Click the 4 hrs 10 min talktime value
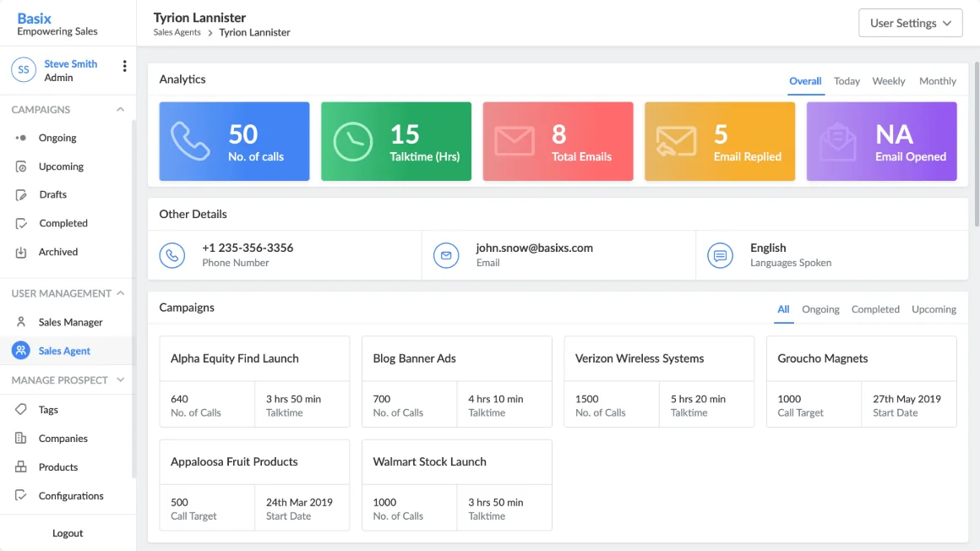 [496, 399]
